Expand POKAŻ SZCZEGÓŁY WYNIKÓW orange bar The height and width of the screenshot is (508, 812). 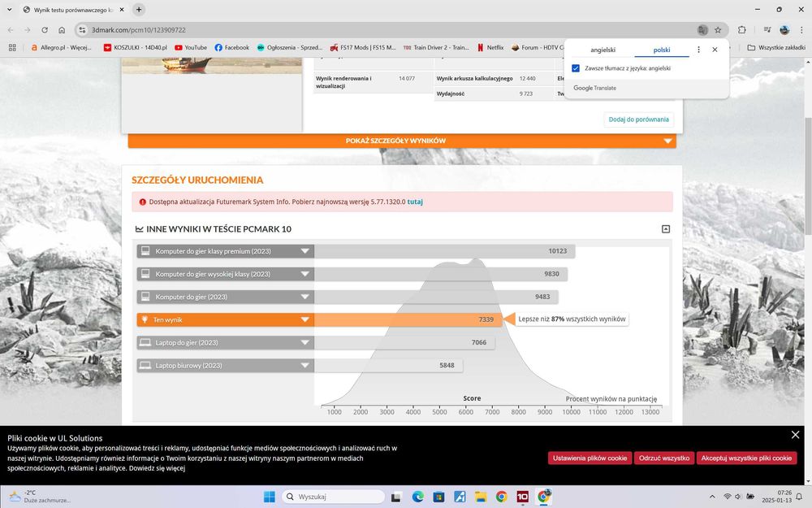402,141
